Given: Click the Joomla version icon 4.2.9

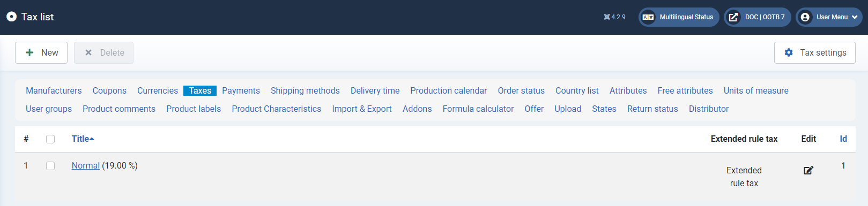Looking at the screenshot, I should tap(607, 17).
